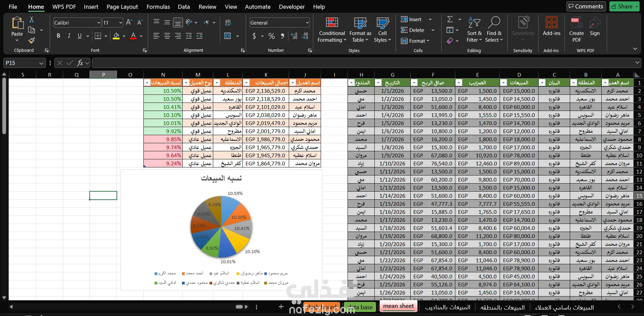Image resolution: width=644 pixels, height=316 pixels.
Task: Select the mean sheet worksheet tab
Action: [399, 306]
